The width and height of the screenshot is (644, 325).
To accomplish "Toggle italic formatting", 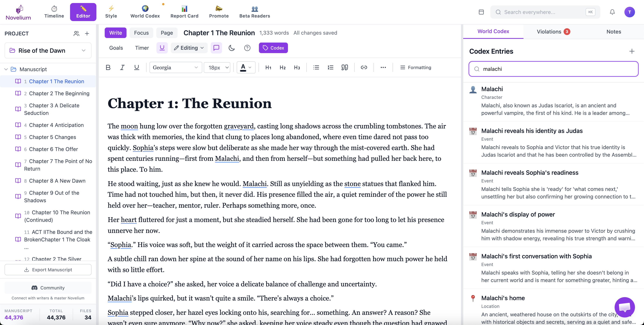I will (x=122, y=67).
